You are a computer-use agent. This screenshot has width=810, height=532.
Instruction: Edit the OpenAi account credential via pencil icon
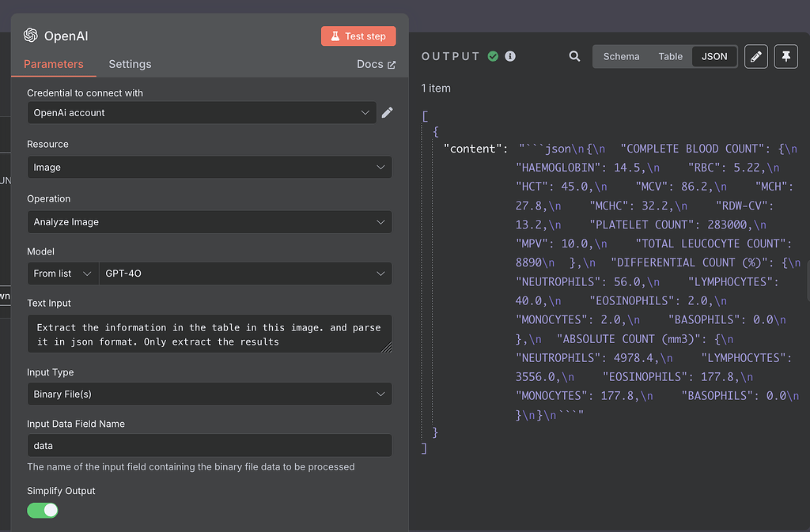tap(388, 112)
